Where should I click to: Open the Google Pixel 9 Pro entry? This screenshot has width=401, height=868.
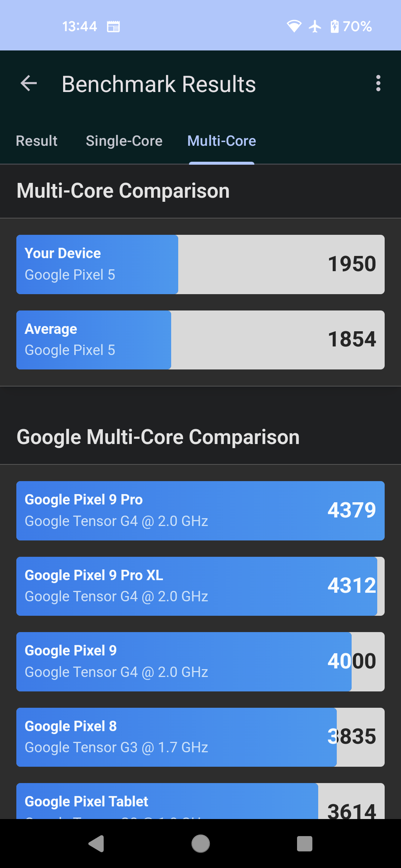200,511
